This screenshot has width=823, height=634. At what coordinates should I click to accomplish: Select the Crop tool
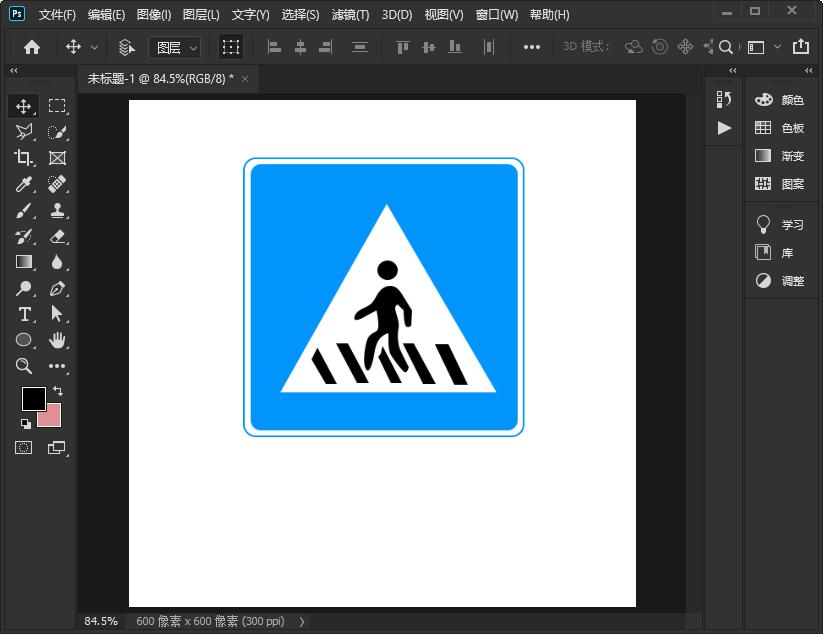(23, 158)
